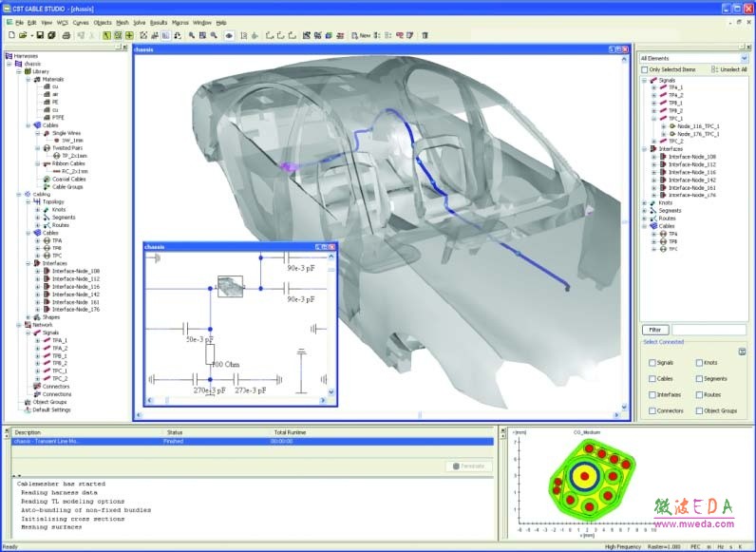Image resolution: width=756 pixels, height=552 pixels.
Task: Select Interface-Node_142 in right panel
Action: tap(691, 180)
